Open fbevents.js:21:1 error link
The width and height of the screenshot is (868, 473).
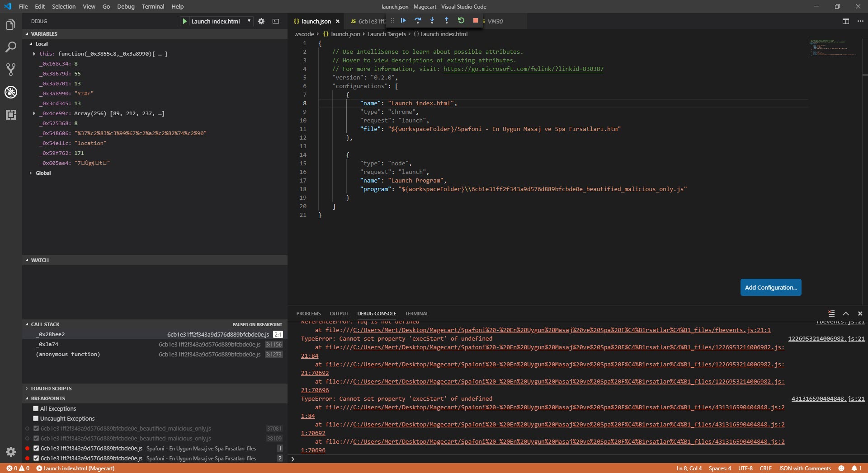click(x=561, y=330)
